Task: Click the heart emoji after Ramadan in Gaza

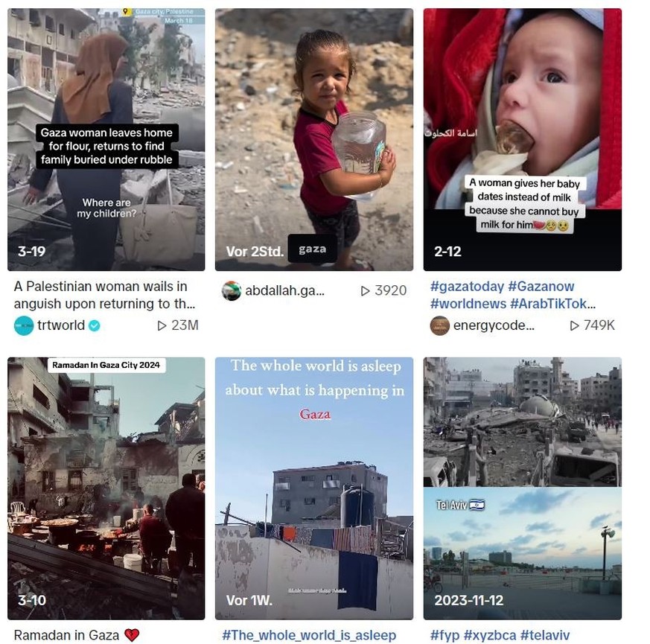Action: click(132, 635)
